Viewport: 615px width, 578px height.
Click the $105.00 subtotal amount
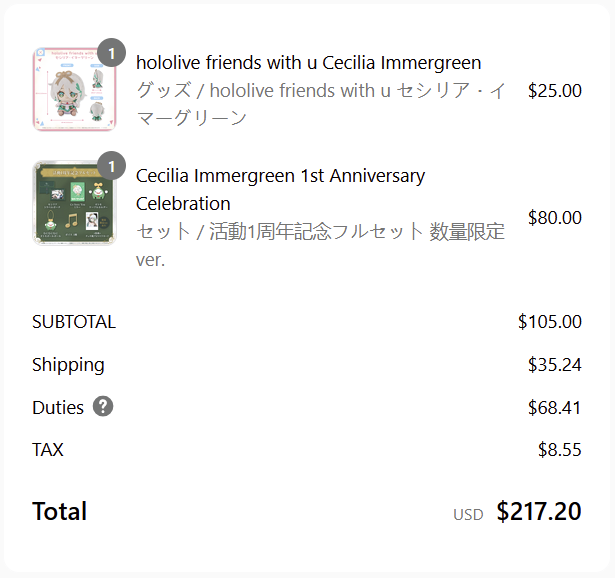click(x=549, y=322)
